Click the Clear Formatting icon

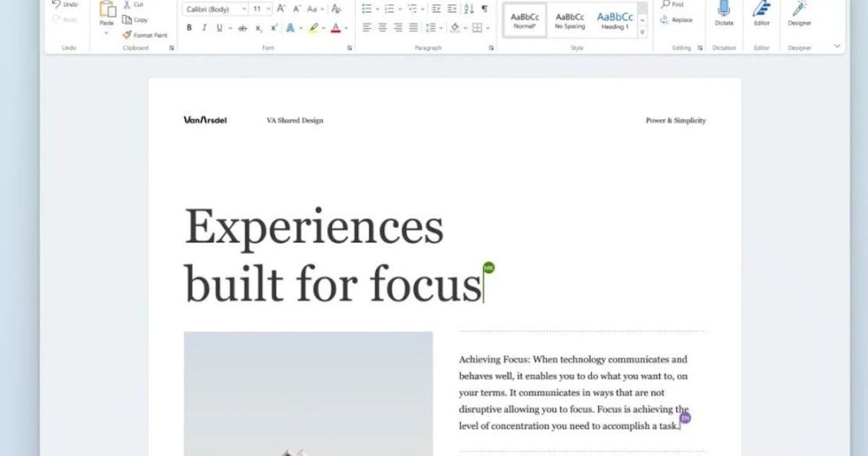tap(336, 9)
